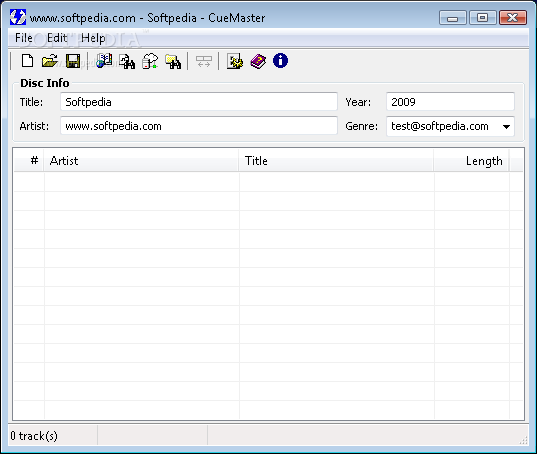Expand the Genre dropdown list

pos(506,127)
